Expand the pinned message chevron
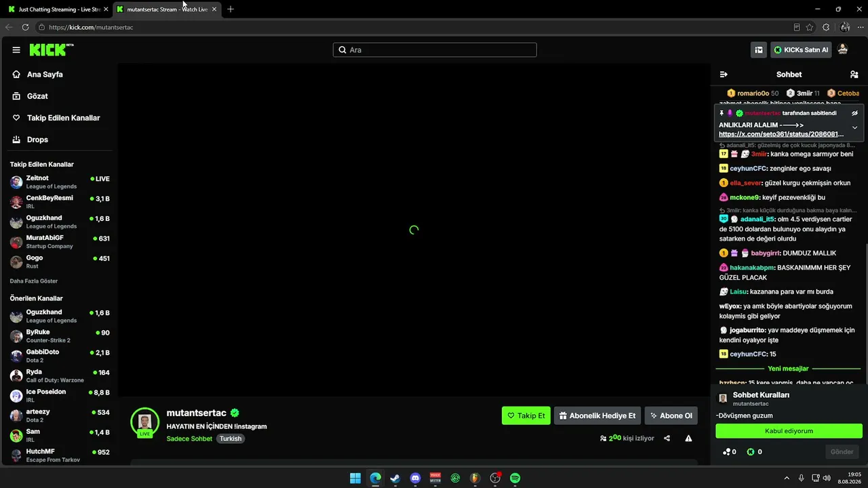Viewport: 868px width, 488px height. pyautogui.click(x=854, y=127)
